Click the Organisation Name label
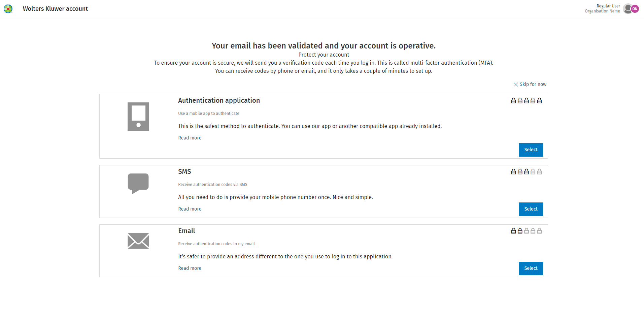Image resolution: width=644 pixels, height=319 pixels. 602,11
